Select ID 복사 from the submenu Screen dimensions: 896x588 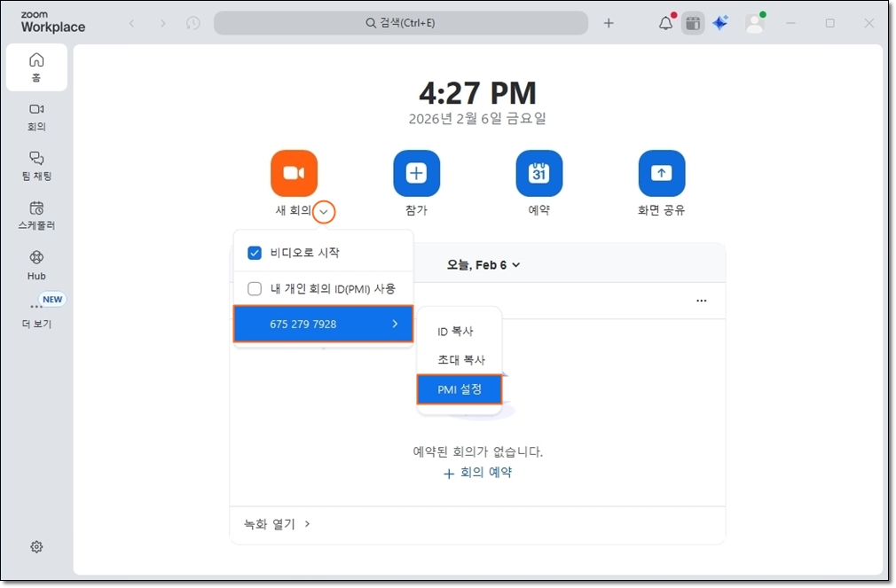455,331
